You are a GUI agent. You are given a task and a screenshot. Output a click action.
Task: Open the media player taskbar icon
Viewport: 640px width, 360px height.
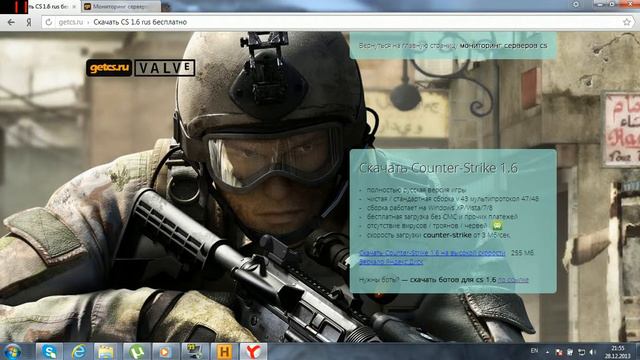click(165, 352)
